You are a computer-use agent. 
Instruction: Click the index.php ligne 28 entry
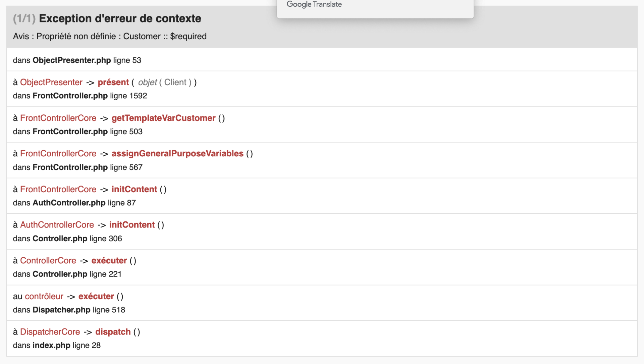point(57,346)
